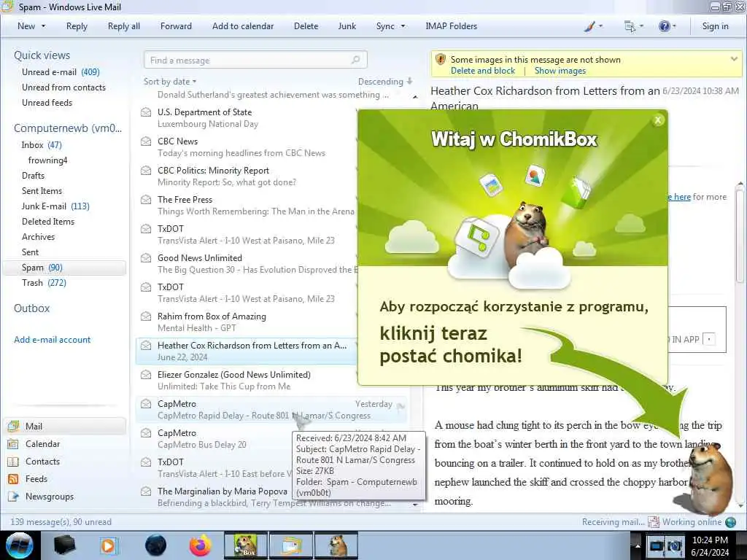Open the New dropdown arrow
This screenshot has height=560, width=747.
click(43, 26)
